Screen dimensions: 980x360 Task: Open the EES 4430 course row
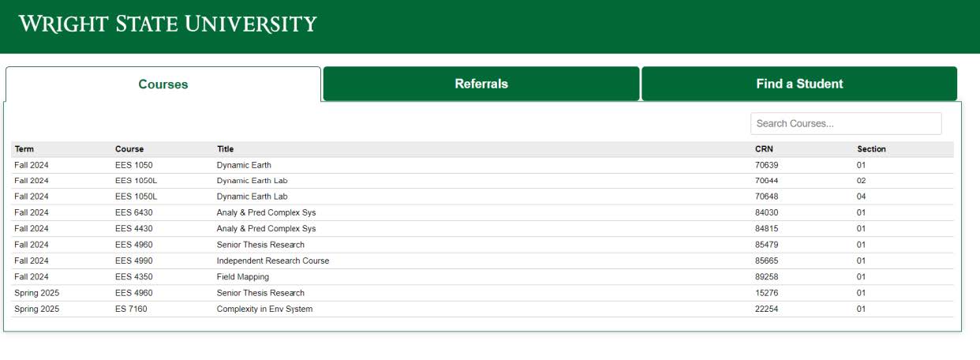click(x=266, y=229)
